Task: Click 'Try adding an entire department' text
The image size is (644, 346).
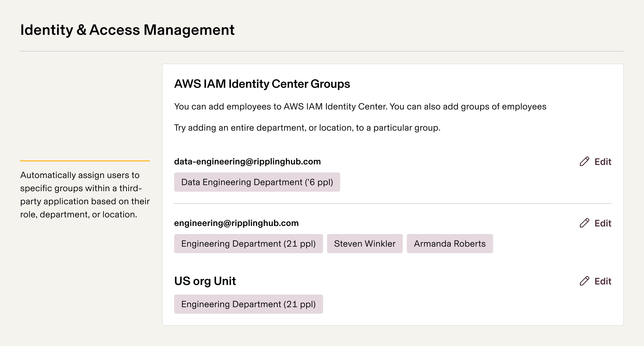Action: click(307, 128)
